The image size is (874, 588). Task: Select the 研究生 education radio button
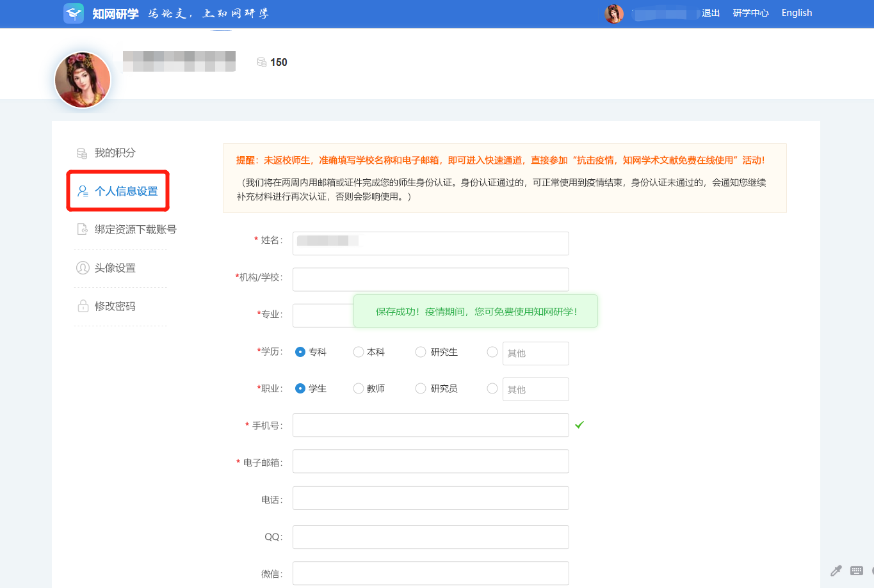click(421, 352)
